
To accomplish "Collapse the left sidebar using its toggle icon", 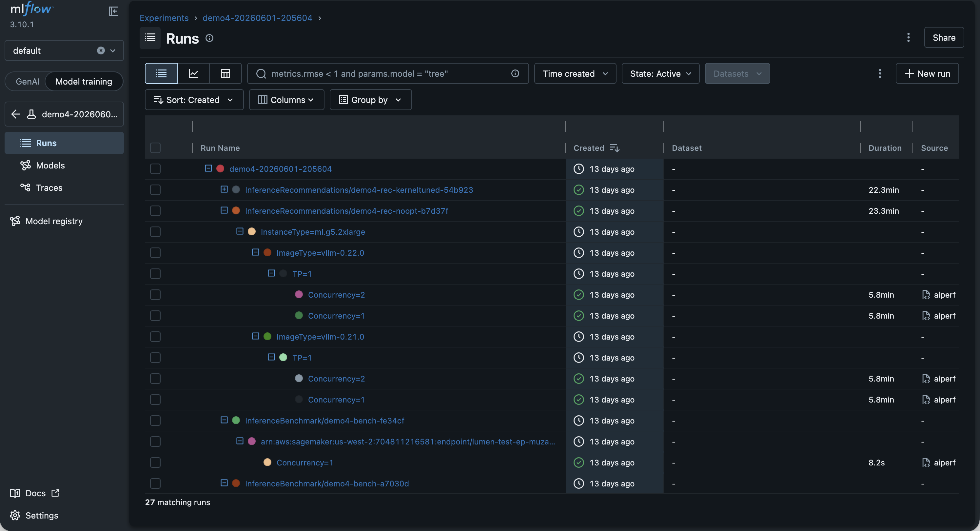I will (x=113, y=11).
